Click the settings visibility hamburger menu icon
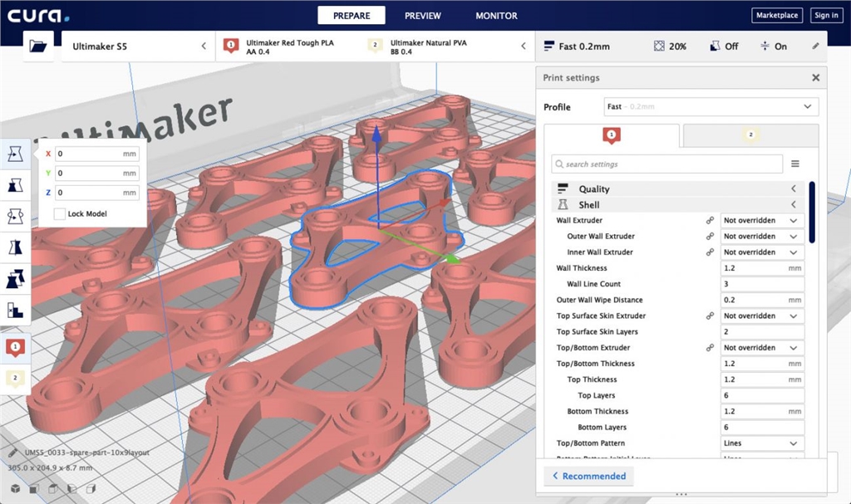The width and height of the screenshot is (851, 504). [x=795, y=164]
